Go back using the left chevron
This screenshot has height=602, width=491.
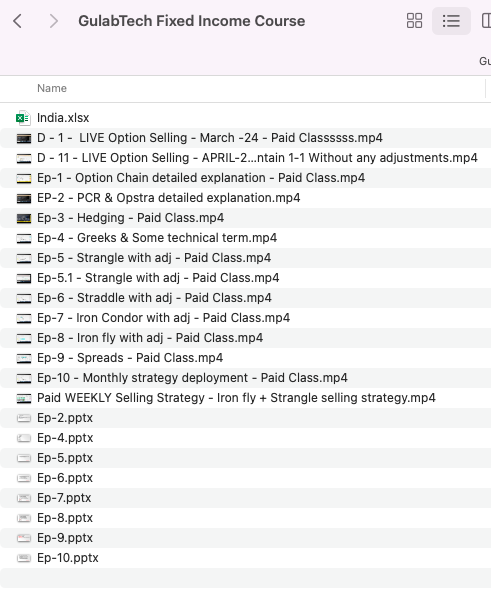(17, 21)
